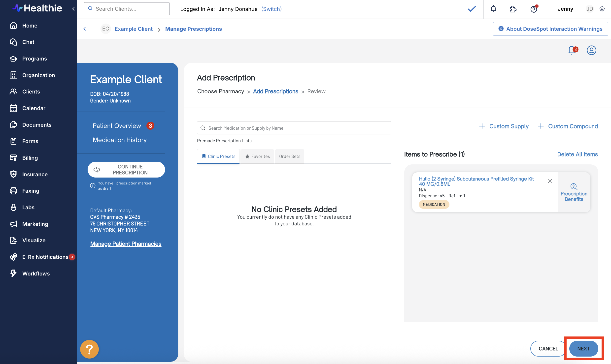Click the NEXT button
This screenshot has width=611, height=364.
pos(583,349)
